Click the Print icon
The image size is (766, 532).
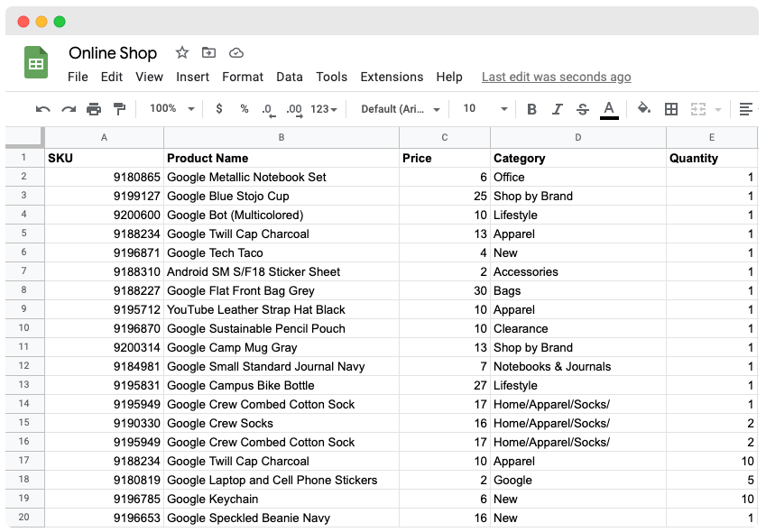[94, 109]
